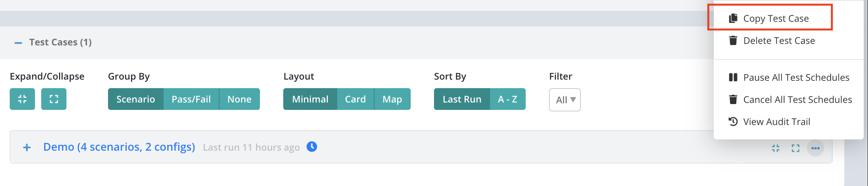Image resolution: width=868 pixels, height=186 pixels.
Task: Click the blue clock schedule icon beside Demo
Action: pos(312,147)
